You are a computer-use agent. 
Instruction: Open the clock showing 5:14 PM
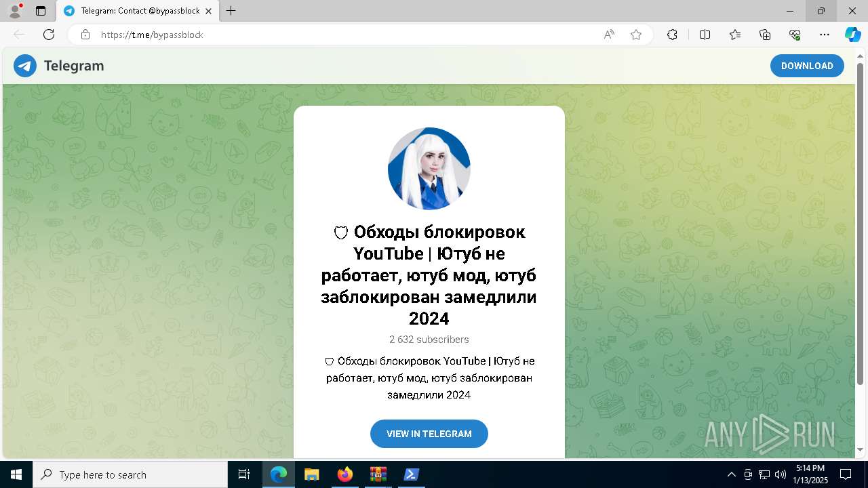810,474
